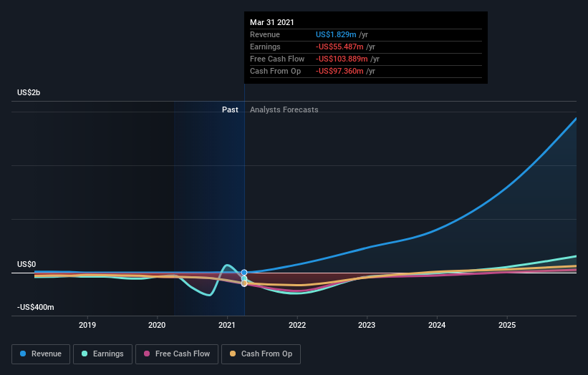Select the 2021 x-axis label
Screen dimensions: 588x375
(227, 325)
